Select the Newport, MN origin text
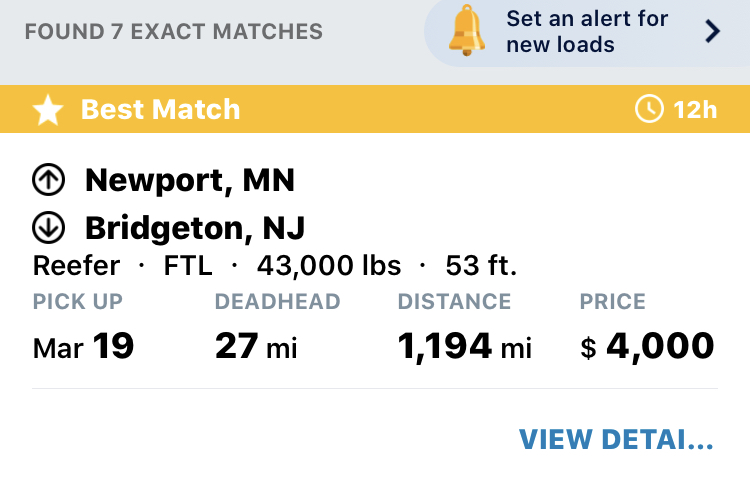Viewport: 750px width, 490px height. (x=190, y=180)
